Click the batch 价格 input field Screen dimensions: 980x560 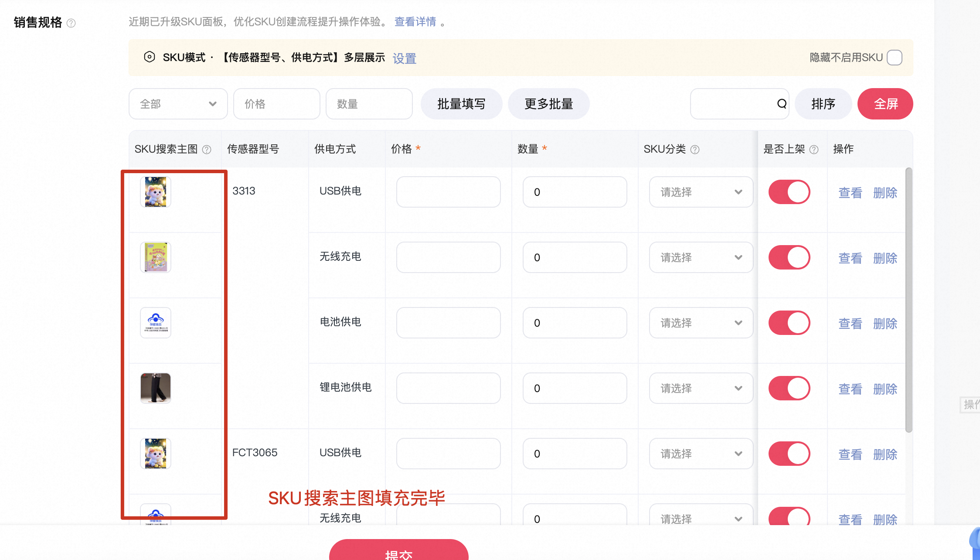[277, 104]
